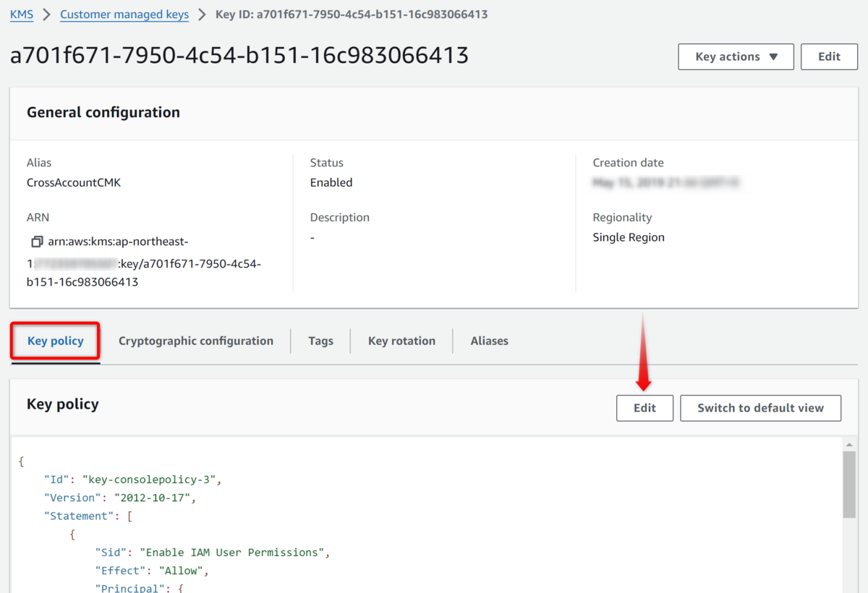Switch to default view of key policy

pyautogui.click(x=760, y=408)
